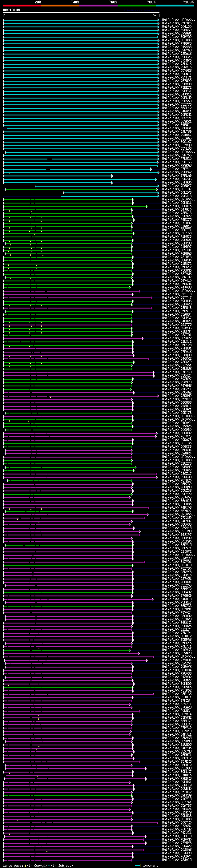This screenshot has height=868, width=197.
Task: Click hit UniRef100_C7P7C3
Action: click(177, 372)
